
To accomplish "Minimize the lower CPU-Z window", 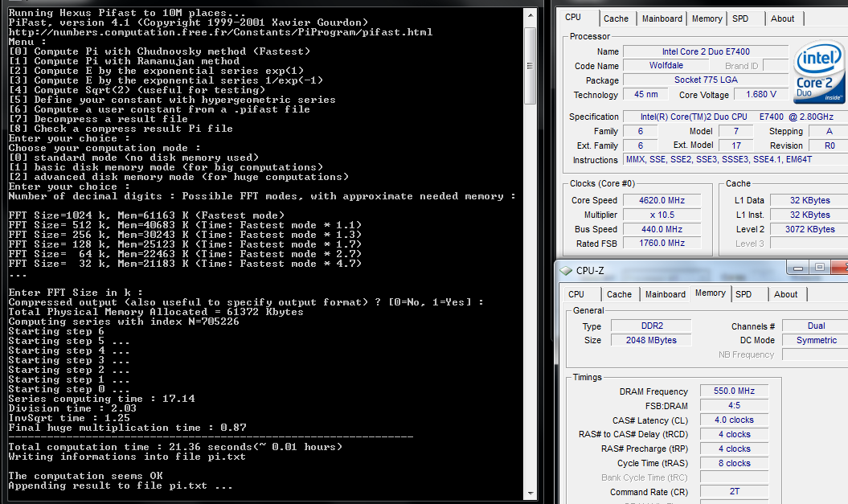I will tap(797, 268).
